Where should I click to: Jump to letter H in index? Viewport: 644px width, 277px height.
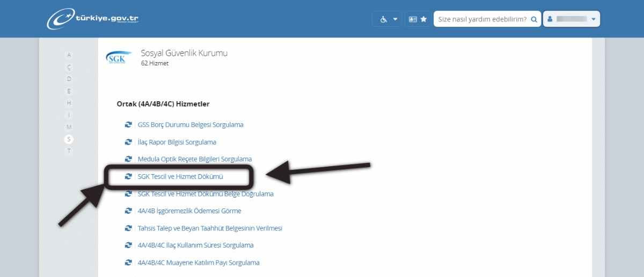(x=69, y=103)
